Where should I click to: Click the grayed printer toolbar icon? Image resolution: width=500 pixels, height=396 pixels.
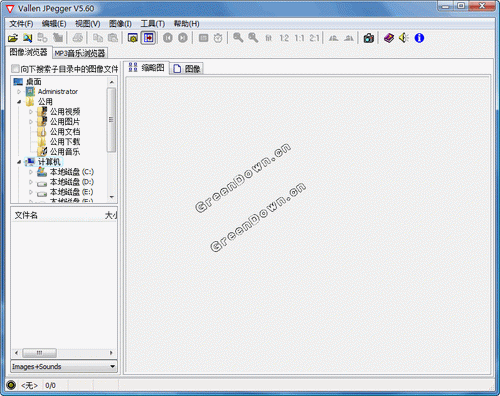78,38
